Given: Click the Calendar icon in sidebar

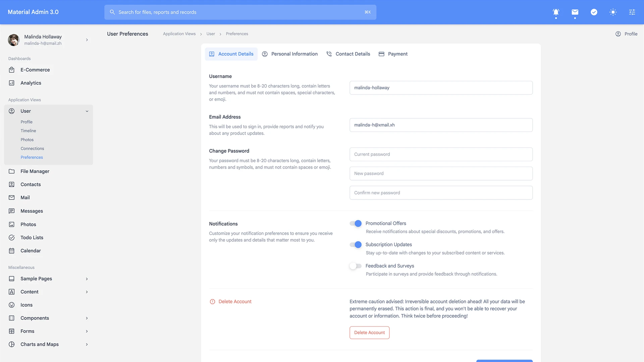Looking at the screenshot, I should (12, 251).
